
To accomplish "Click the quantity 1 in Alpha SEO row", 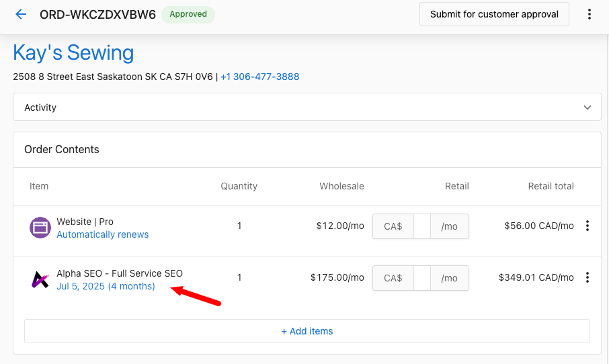I will [239, 277].
